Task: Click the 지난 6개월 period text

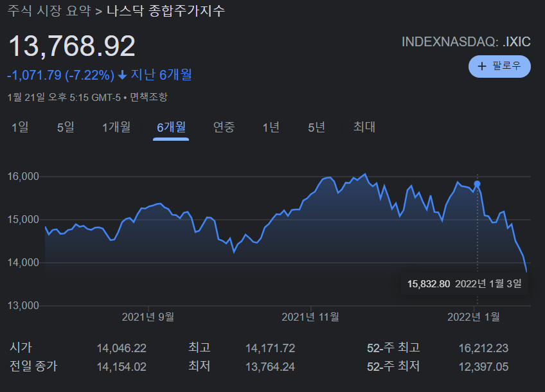Action: pyautogui.click(x=161, y=75)
